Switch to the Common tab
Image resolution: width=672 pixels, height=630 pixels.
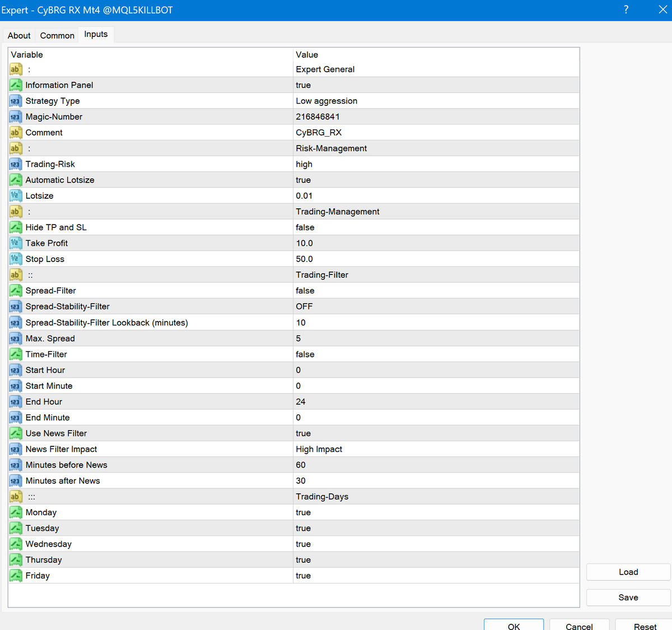point(57,35)
